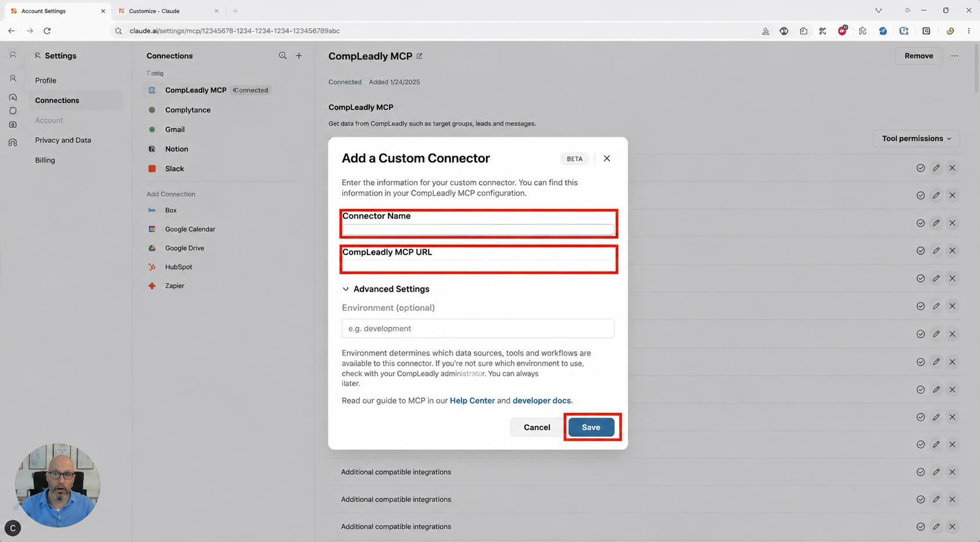This screenshot has height=542, width=980.
Task: Open the Profile settings section
Action: pos(45,80)
